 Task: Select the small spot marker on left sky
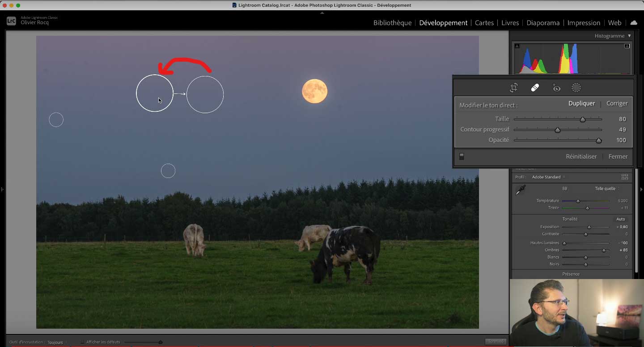point(56,120)
